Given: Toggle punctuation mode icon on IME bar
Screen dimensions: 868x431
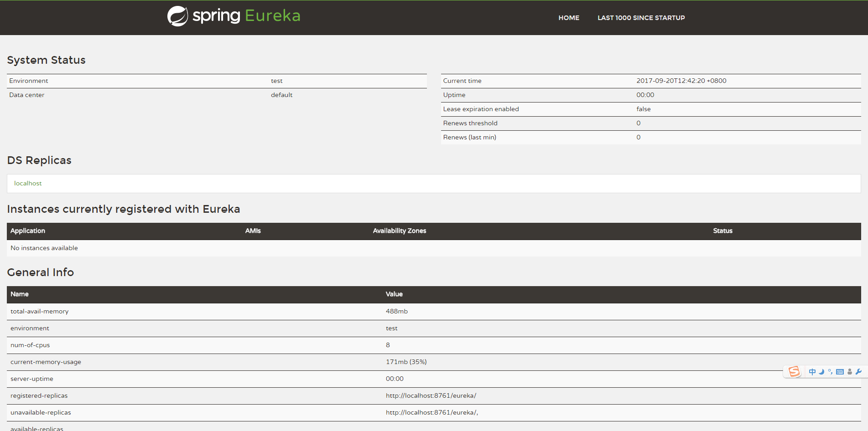Looking at the screenshot, I should pos(830,372).
